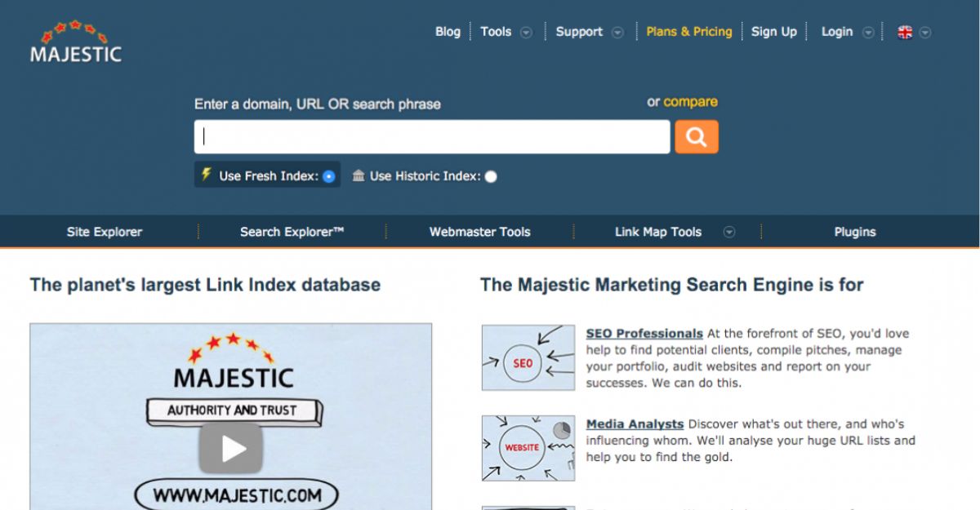Open the Support menu item
Screen dimensions: 980x510
click(579, 32)
